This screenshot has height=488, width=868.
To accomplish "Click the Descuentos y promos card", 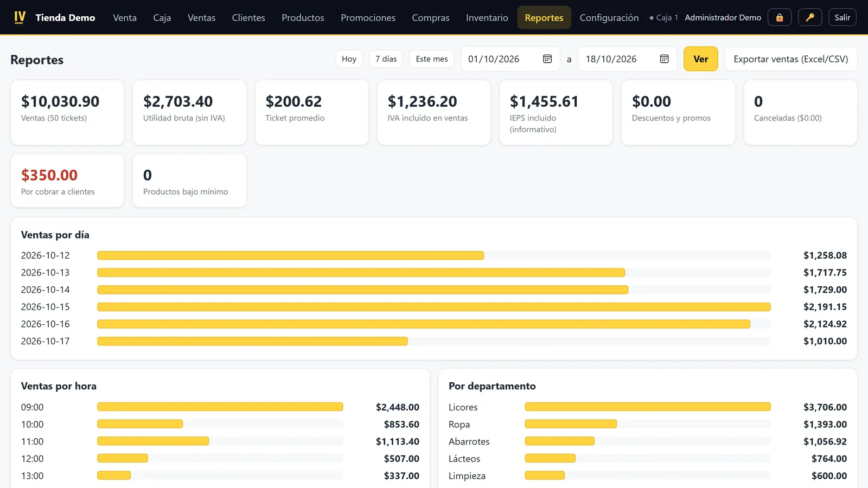I will pos(678,113).
